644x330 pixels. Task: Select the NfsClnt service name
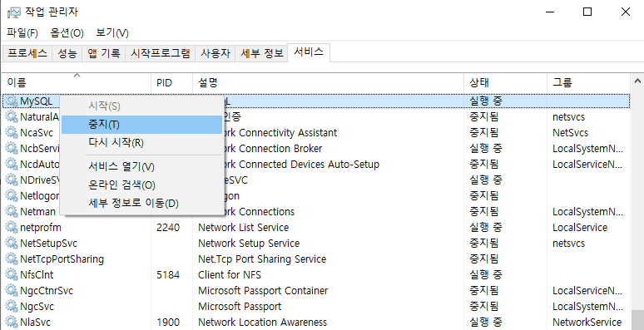coord(37,274)
